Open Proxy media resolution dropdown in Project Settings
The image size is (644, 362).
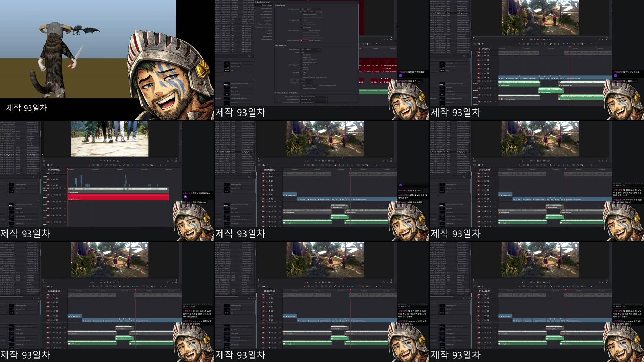(314, 97)
